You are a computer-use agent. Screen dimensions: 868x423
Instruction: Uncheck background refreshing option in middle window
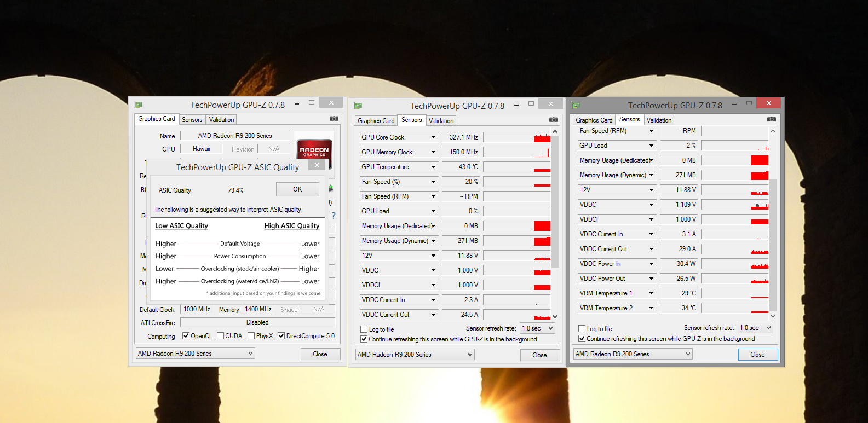[364, 339]
